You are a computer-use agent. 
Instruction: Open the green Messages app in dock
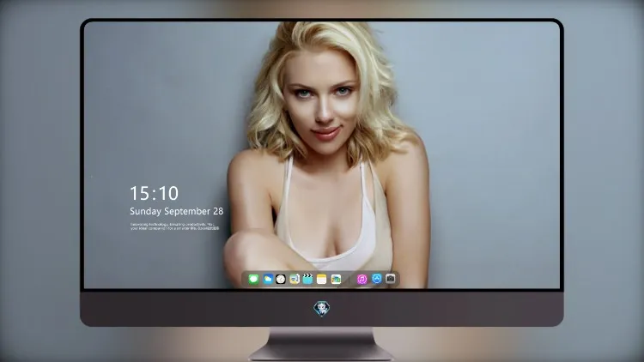[253, 279]
